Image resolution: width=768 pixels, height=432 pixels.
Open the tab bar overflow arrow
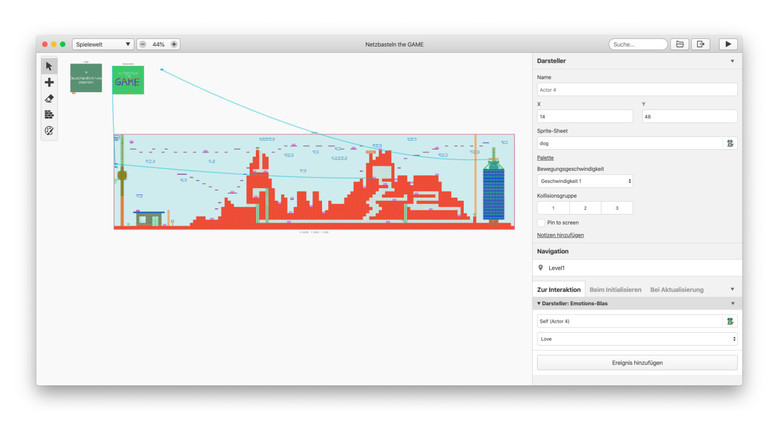733,289
